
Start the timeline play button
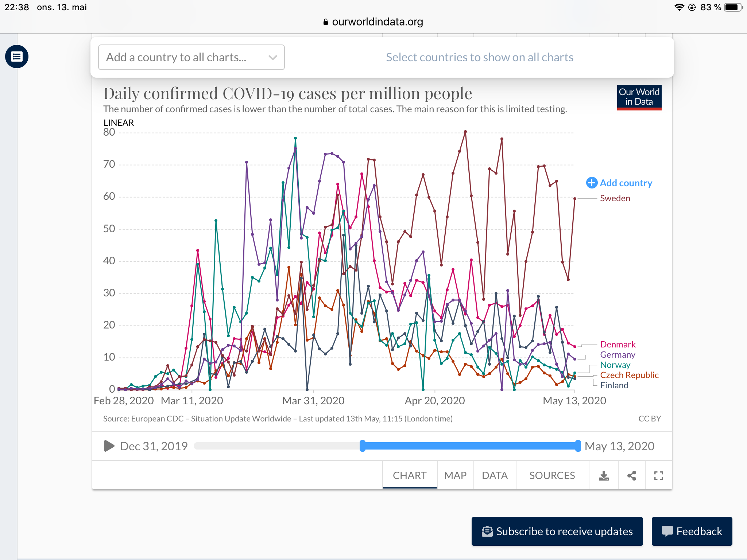109,446
